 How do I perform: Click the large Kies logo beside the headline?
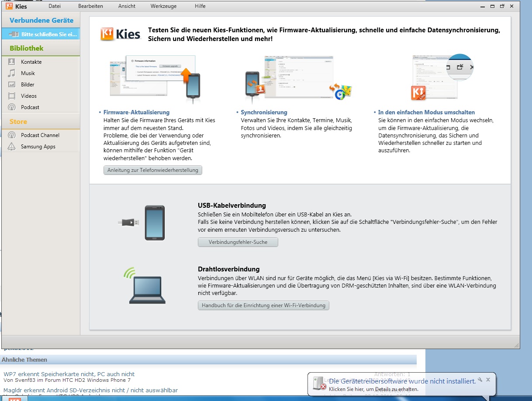pyautogui.click(x=121, y=34)
